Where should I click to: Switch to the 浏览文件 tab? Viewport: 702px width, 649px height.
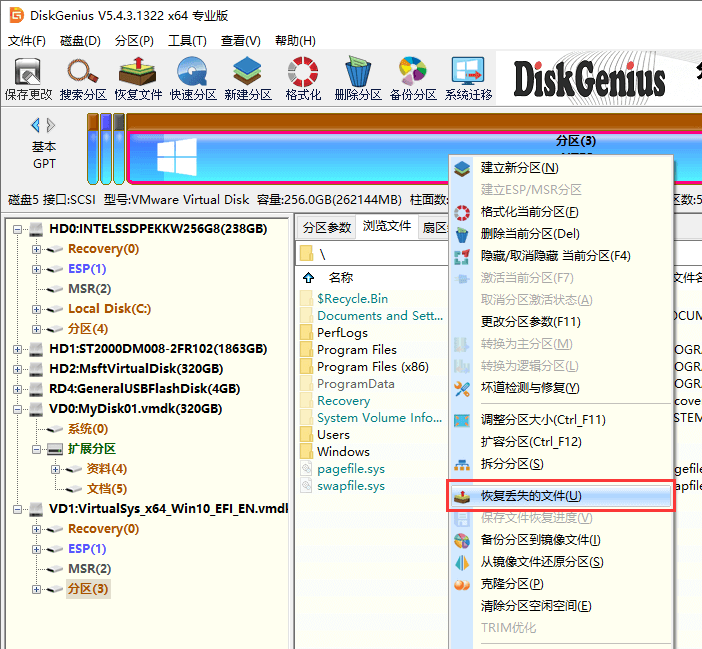point(387,226)
